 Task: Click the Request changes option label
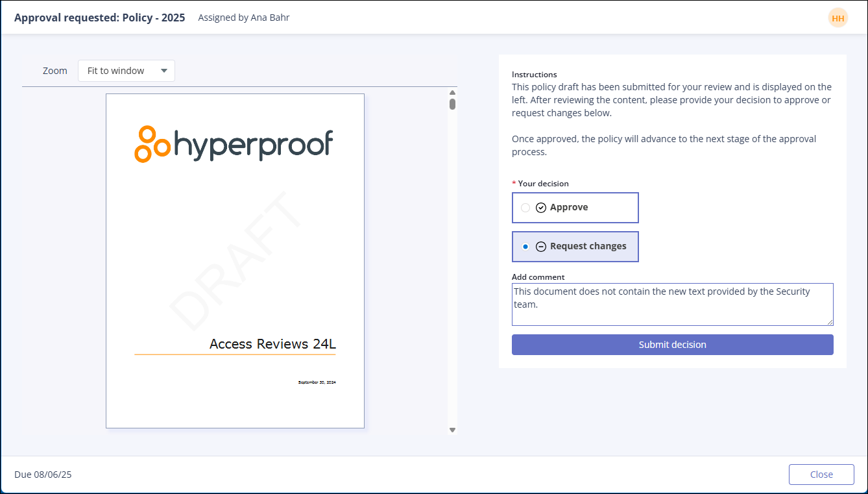pos(588,247)
